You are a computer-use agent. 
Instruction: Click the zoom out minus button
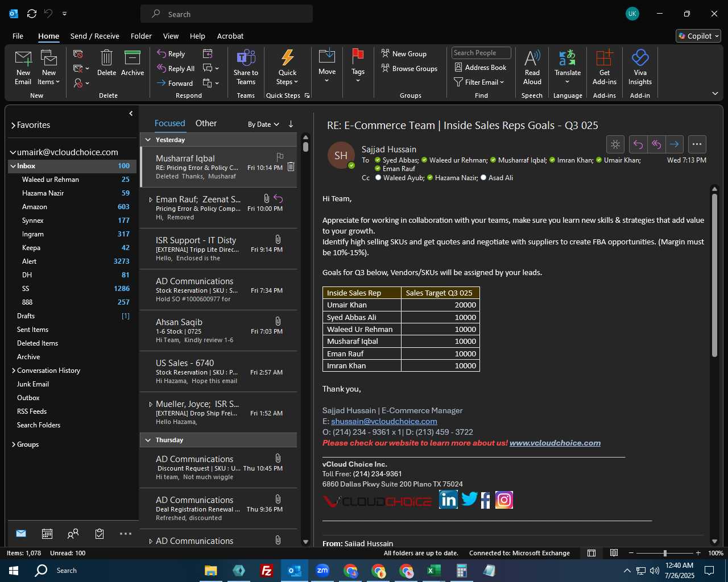[x=631, y=553]
